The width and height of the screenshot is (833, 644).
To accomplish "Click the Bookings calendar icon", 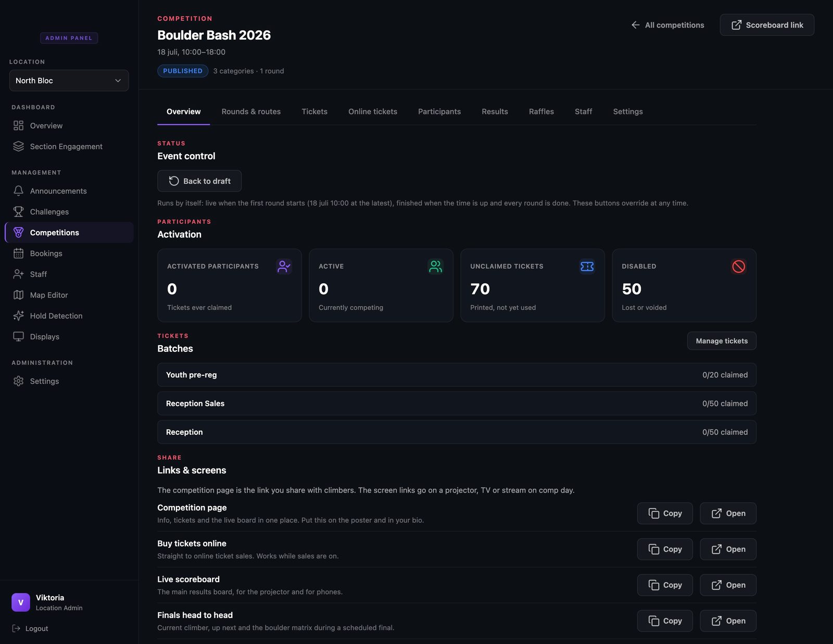I will click(x=19, y=254).
